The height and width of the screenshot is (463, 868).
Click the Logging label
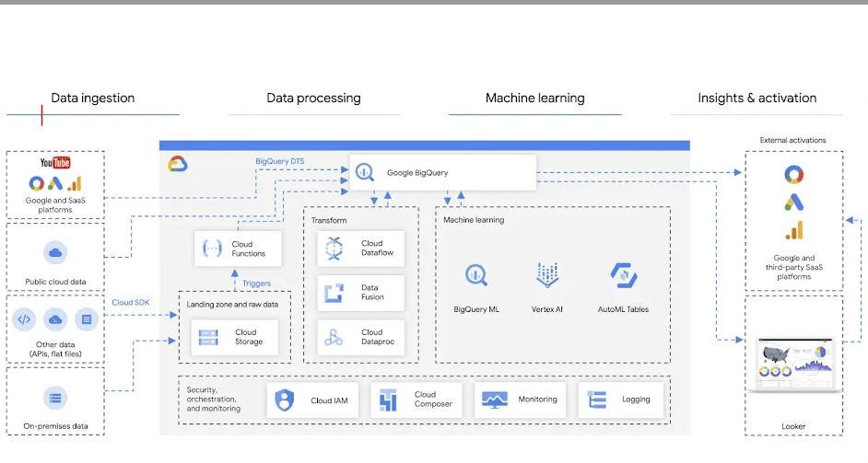636,399
